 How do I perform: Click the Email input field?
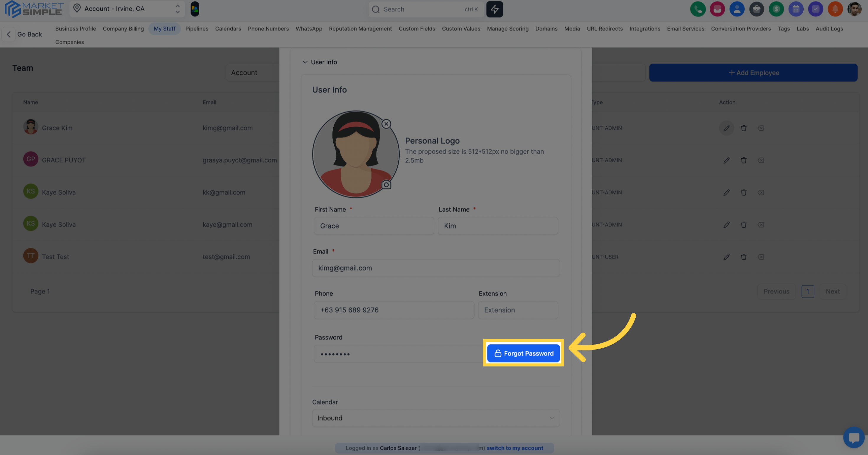435,268
